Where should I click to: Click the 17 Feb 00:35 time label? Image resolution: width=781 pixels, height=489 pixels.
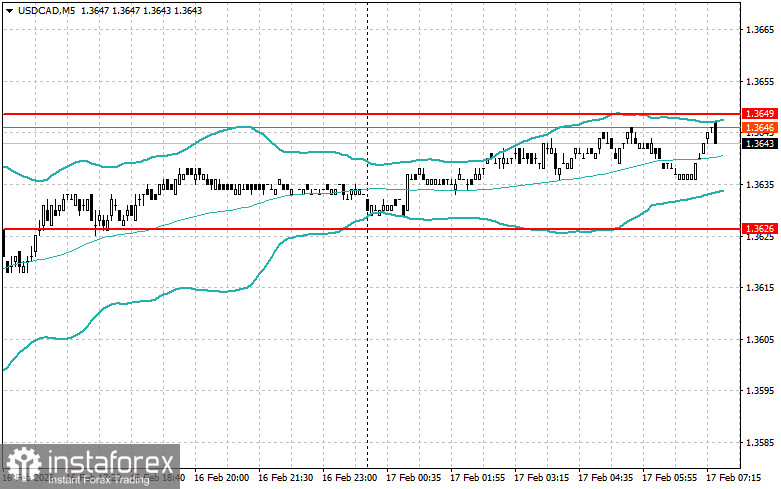pos(413,478)
